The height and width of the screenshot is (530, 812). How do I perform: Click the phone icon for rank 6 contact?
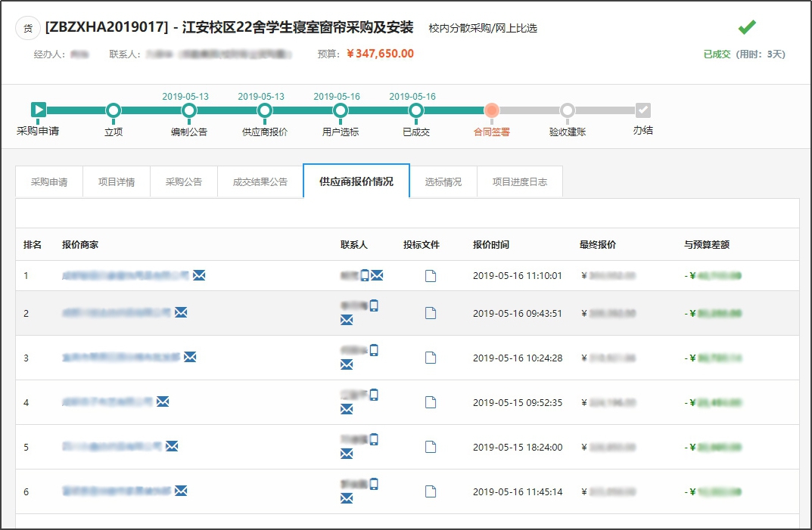374,485
